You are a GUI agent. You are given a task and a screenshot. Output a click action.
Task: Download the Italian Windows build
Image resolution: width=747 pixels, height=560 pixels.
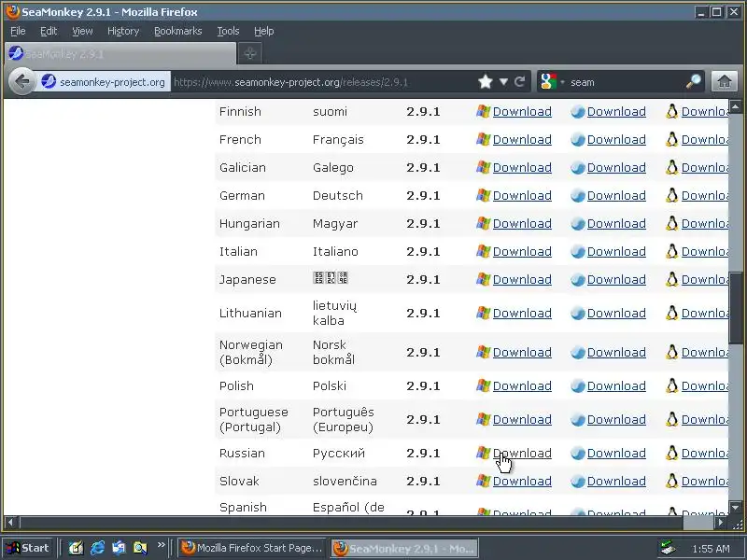522,251
